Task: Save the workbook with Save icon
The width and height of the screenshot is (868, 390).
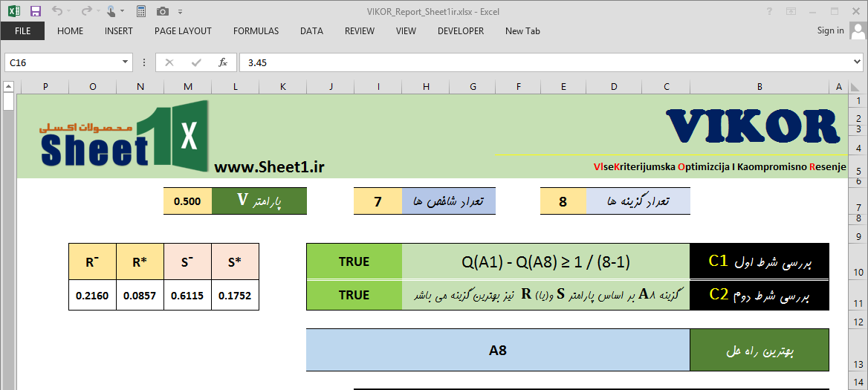Action: (x=36, y=10)
